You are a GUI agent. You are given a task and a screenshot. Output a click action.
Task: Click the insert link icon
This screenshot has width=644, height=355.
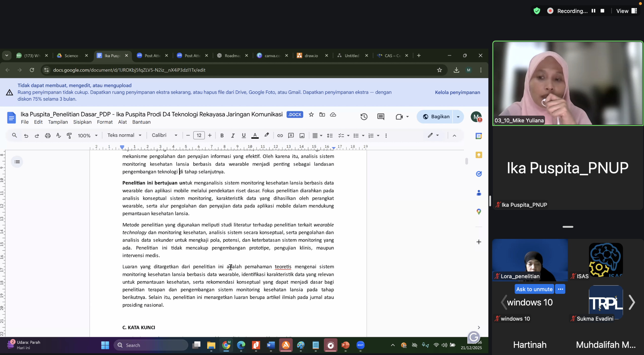coord(280,136)
